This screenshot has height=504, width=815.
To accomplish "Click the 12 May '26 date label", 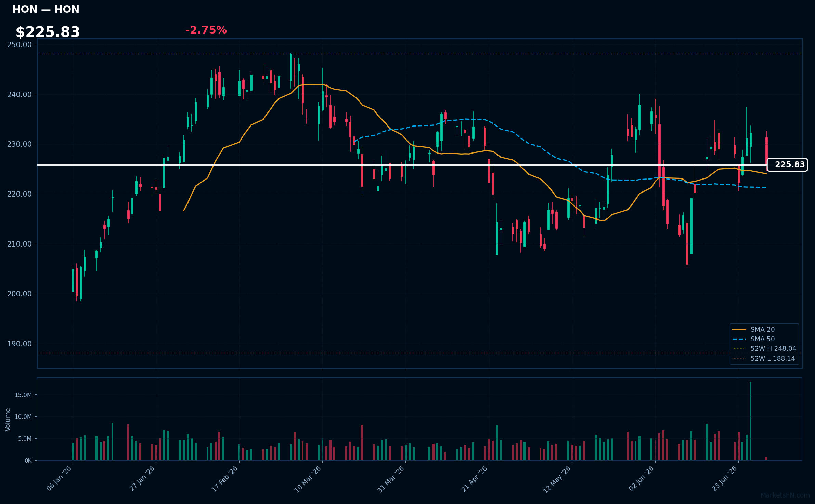I will (557, 480).
